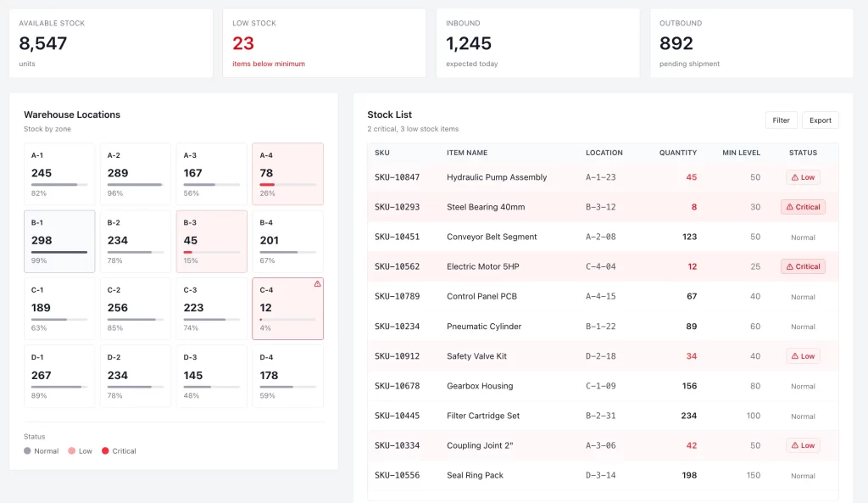Open the Low Stock summary card
The width and height of the screenshot is (868, 503).
click(325, 43)
